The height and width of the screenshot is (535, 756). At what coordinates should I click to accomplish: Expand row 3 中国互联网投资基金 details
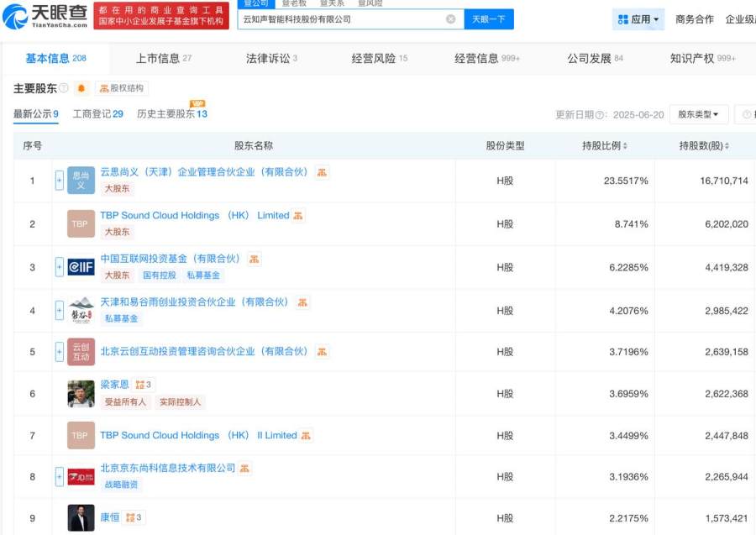(60, 267)
